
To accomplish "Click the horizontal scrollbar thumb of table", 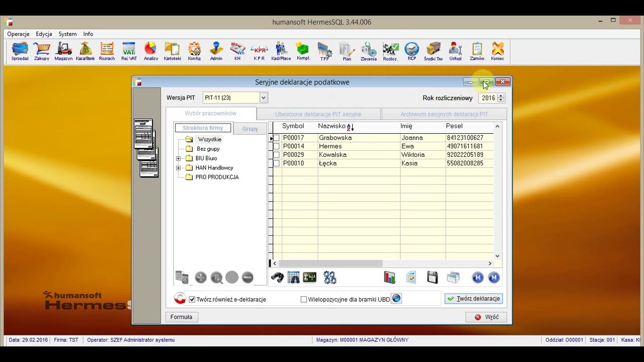I will 331,263.
